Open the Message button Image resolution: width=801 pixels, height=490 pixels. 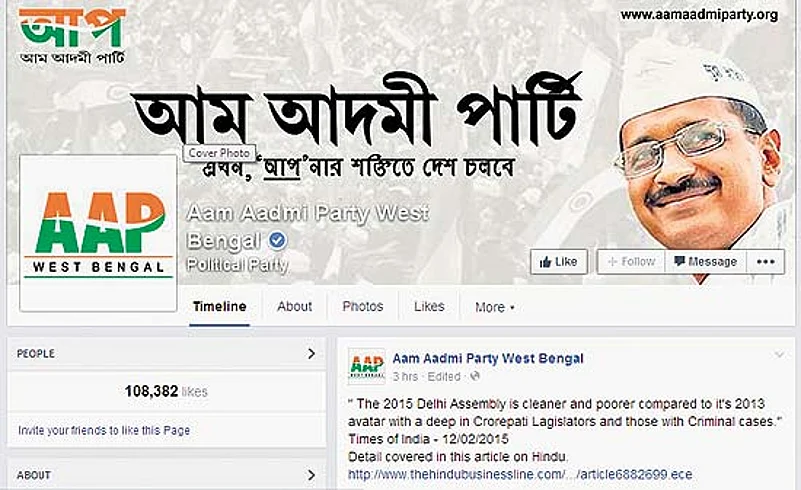(705, 262)
